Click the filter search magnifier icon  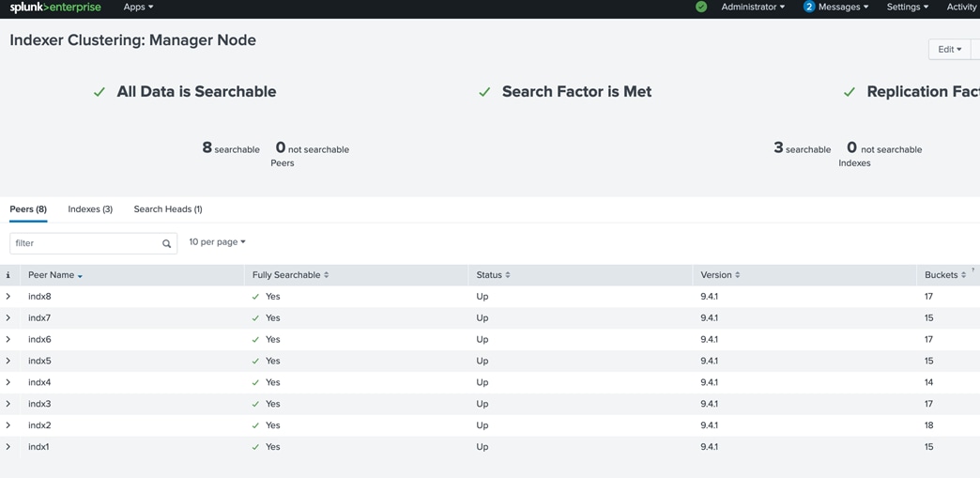(x=167, y=243)
